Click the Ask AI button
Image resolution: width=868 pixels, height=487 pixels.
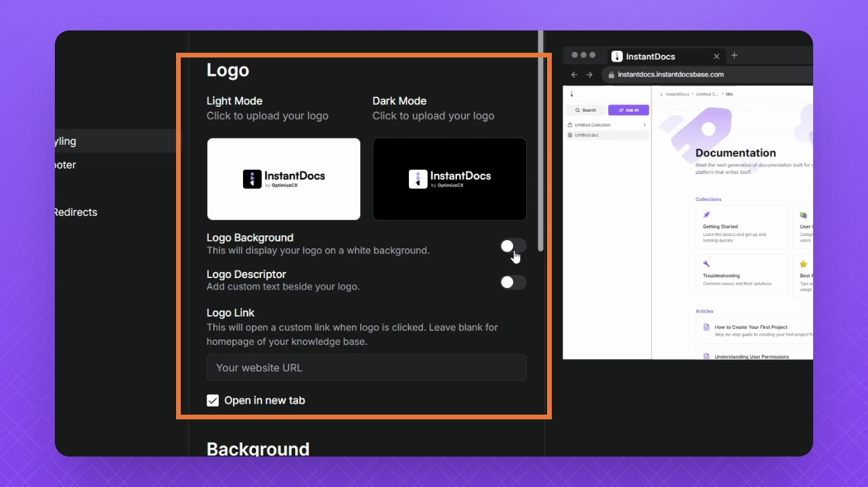(x=628, y=110)
